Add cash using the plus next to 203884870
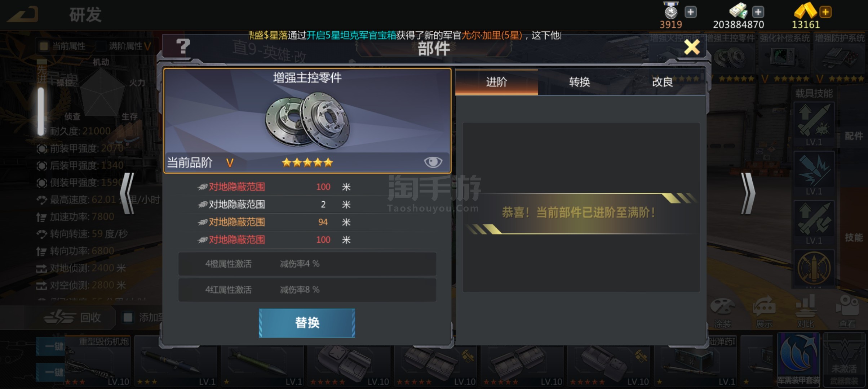This screenshot has width=868, height=389. pos(758,12)
